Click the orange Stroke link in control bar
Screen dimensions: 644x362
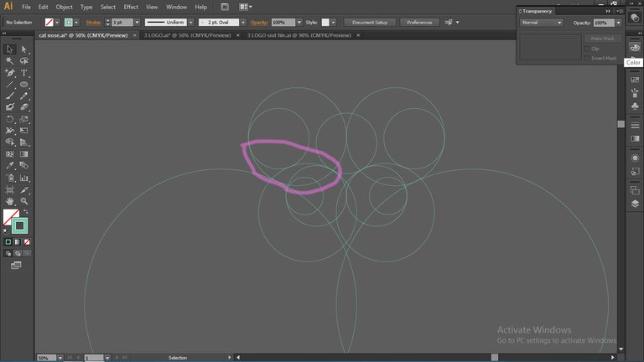(93, 23)
